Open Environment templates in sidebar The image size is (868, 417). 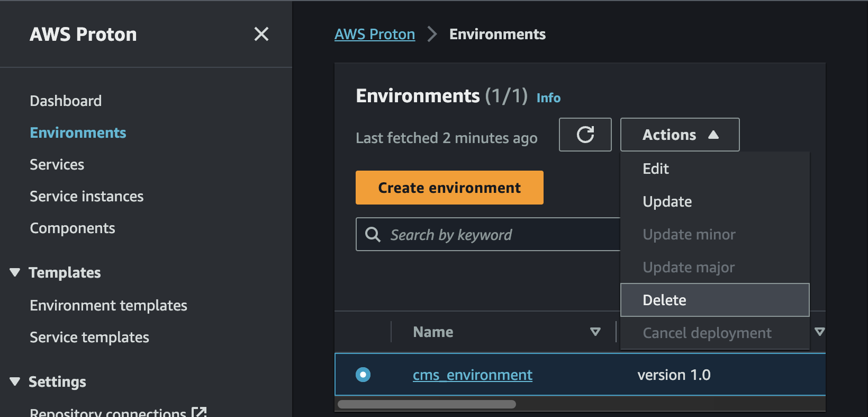108,305
